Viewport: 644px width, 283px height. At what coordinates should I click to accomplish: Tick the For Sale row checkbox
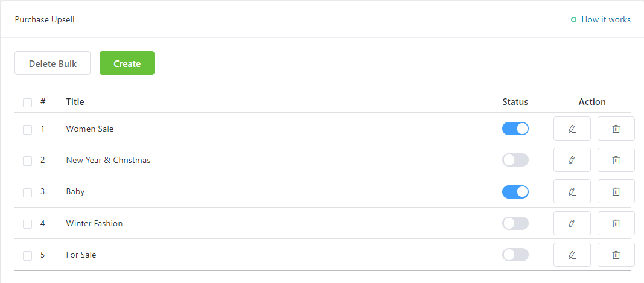point(27,256)
